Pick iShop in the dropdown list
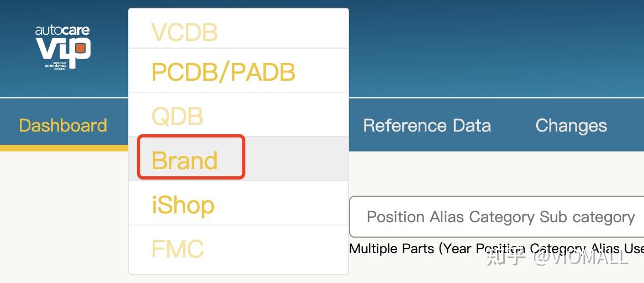This screenshot has width=644, height=283. pyautogui.click(x=183, y=205)
